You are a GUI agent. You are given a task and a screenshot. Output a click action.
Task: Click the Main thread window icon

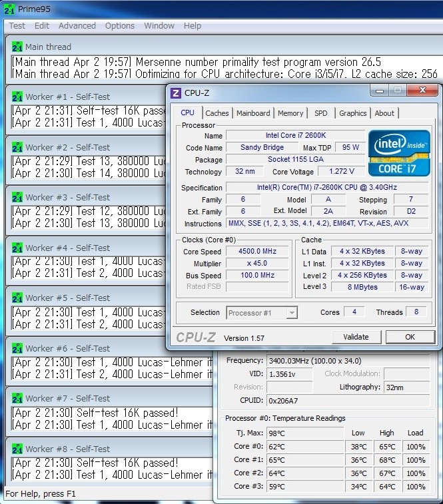point(17,47)
